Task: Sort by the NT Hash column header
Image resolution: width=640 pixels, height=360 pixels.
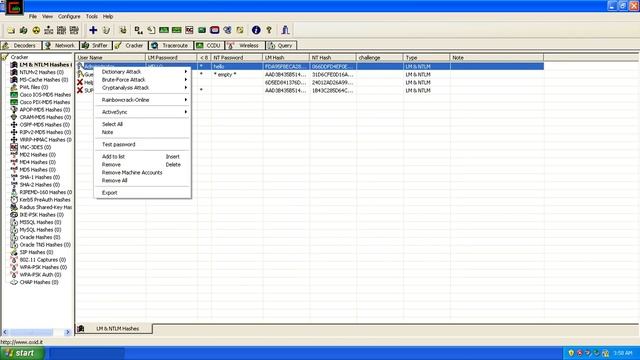Action: (x=333, y=58)
